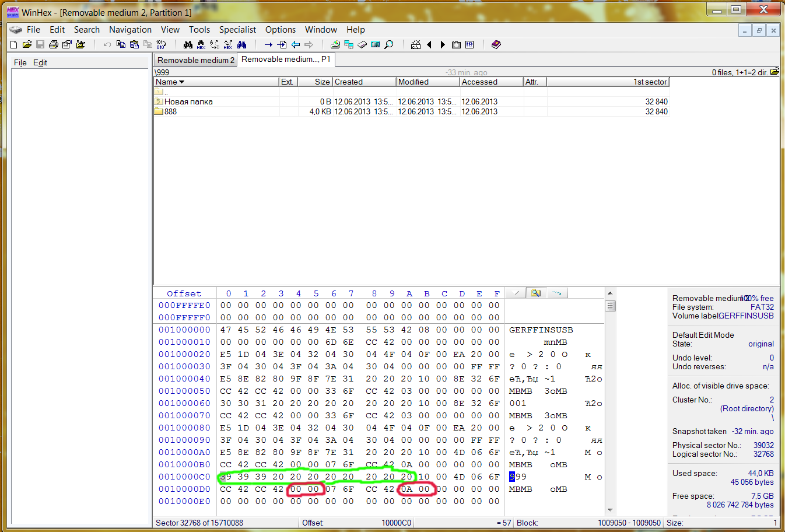Click the '(Root directory)' link in the info panel
Screen dimensions: 785x532
(x=747, y=408)
